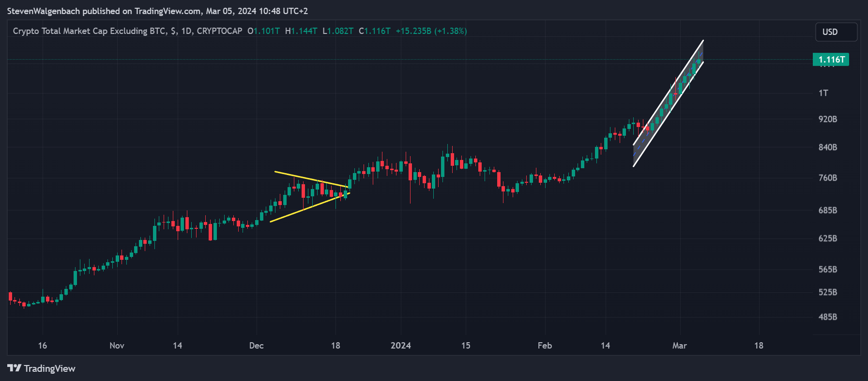
Task: Click the 2024 date axis label
Action: (x=401, y=346)
